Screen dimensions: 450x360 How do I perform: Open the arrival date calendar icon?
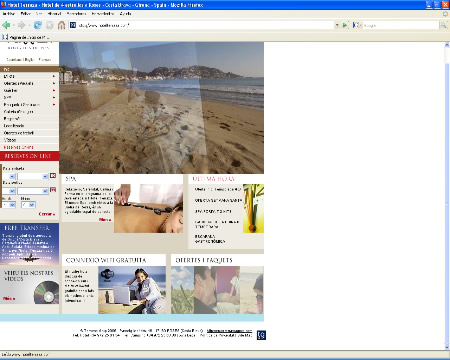[53, 176]
